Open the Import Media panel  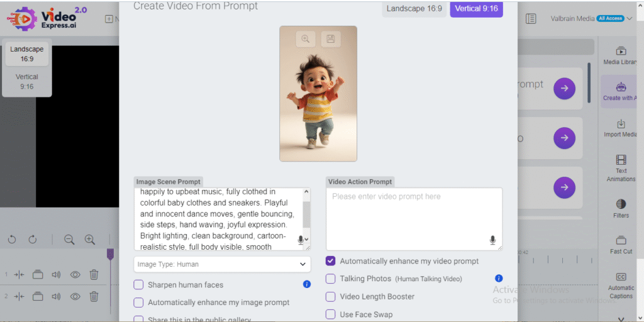tap(621, 128)
